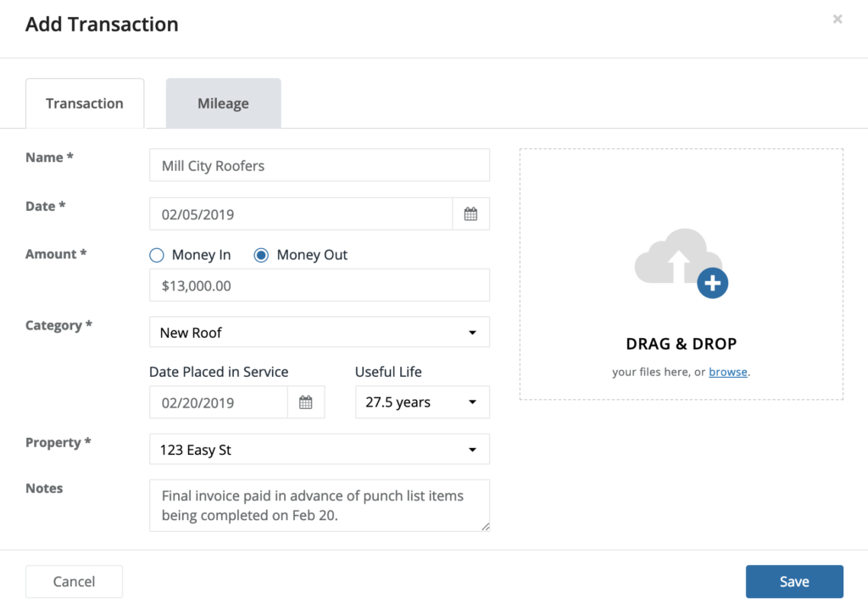Click the Useful Life label
Viewport: 868px width, 609px height.
coord(388,372)
